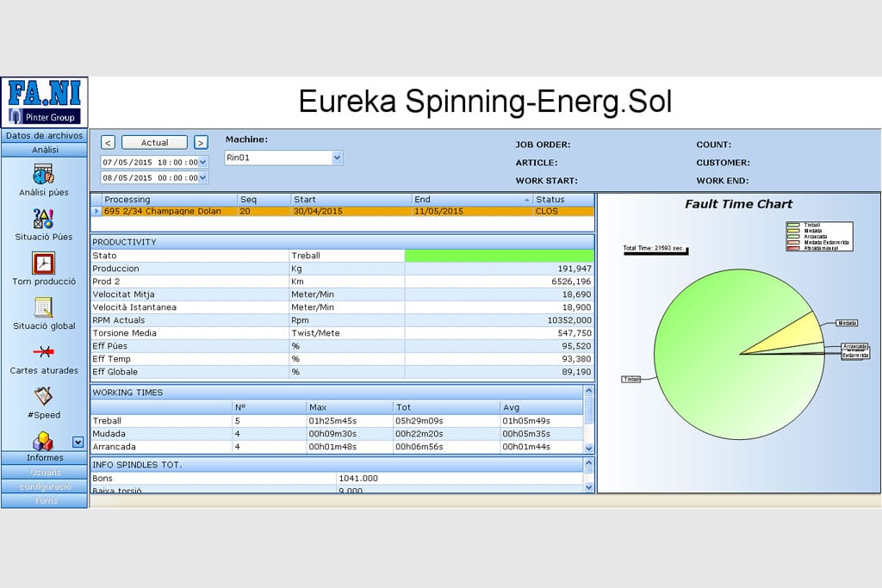Open the #Speed clipboard icon
The width and height of the screenshot is (882, 588).
coord(43,396)
